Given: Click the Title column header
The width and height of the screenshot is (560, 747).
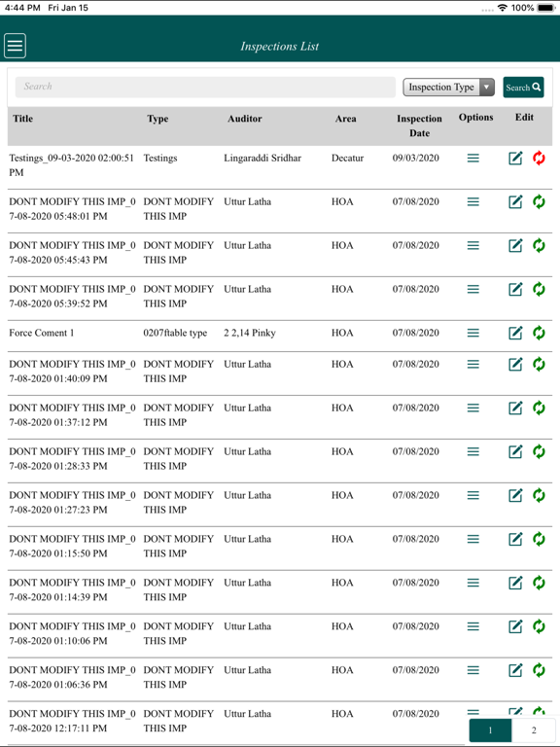Looking at the screenshot, I should pyautogui.click(x=23, y=119).
